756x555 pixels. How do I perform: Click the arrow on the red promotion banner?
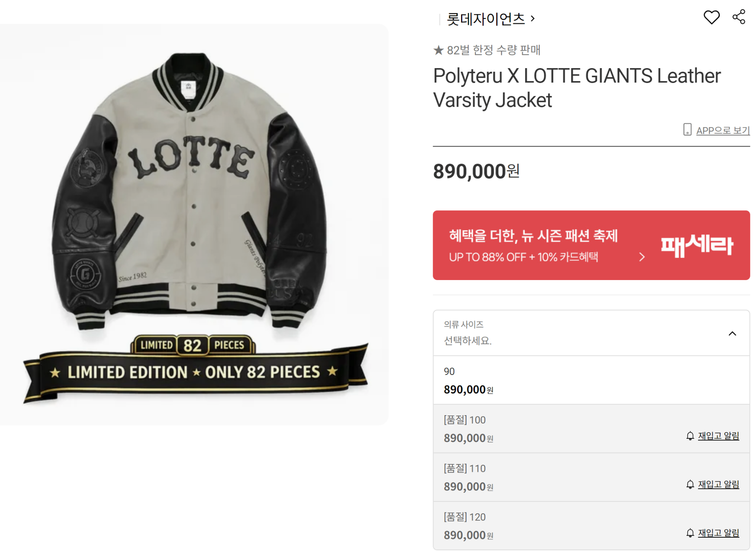point(642,257)
